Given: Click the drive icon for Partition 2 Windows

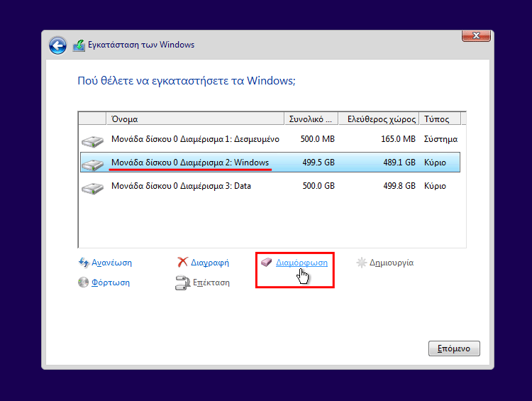Looking at the screenshot, I should coord(92,163).
